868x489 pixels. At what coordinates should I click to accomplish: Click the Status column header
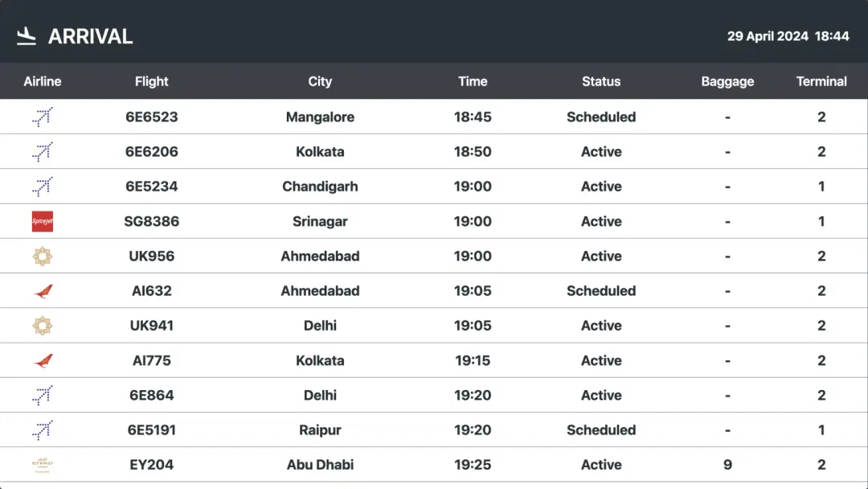[601, 81]
